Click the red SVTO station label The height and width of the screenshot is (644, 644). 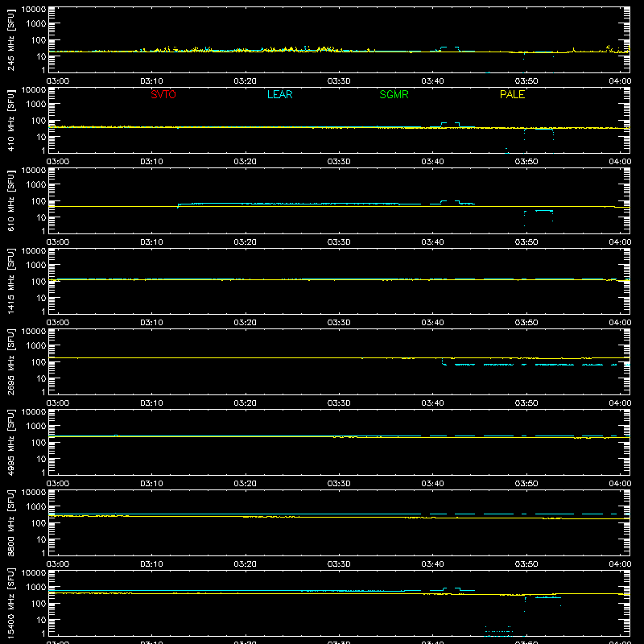click(x=163, y=94)
